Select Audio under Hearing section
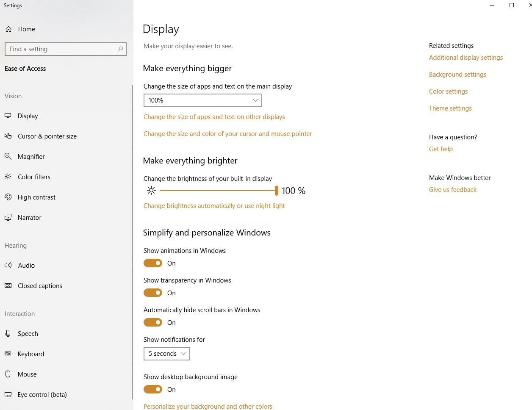Screen dimensions: 532x410 pos(27,265)
